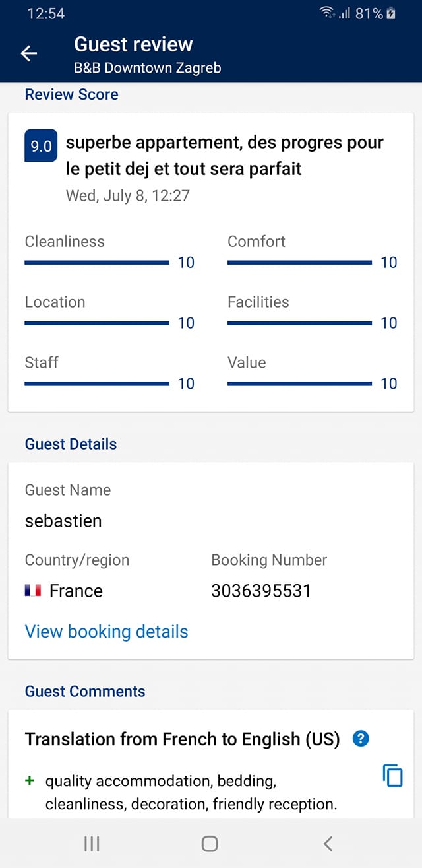Image resolution: width=422 pixels, height=868 pixels.
Task: Tap the Staff score bar
Action: tap(97, 384)
